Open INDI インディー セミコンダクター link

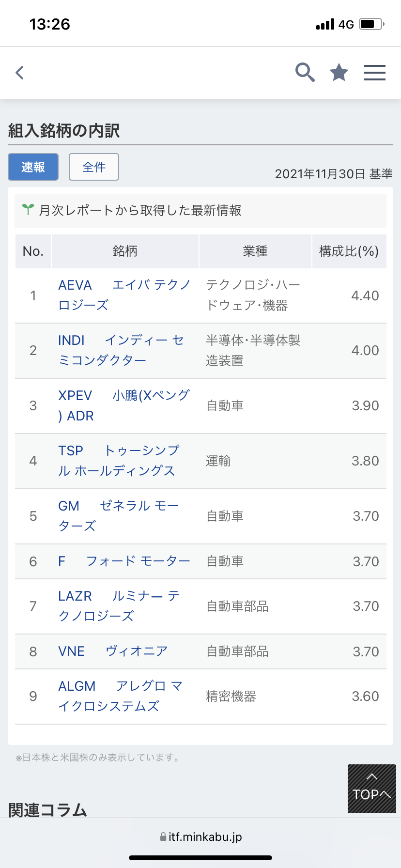[x=121, y=350]
